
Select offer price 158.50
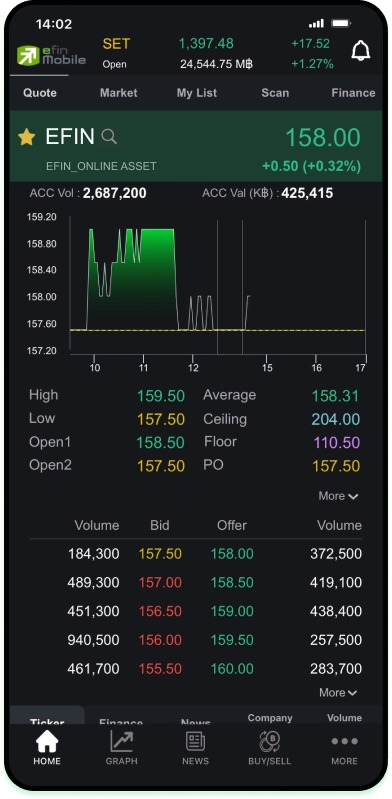232,582
